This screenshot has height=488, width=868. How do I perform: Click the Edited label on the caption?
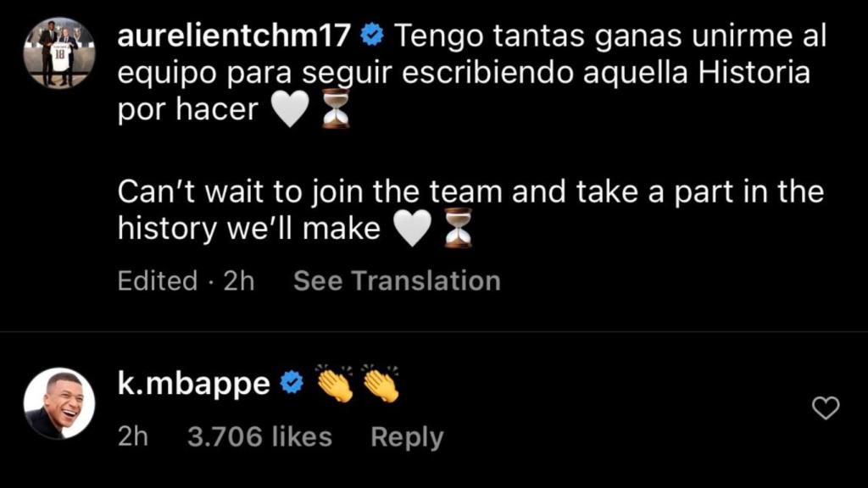(159, 280)
